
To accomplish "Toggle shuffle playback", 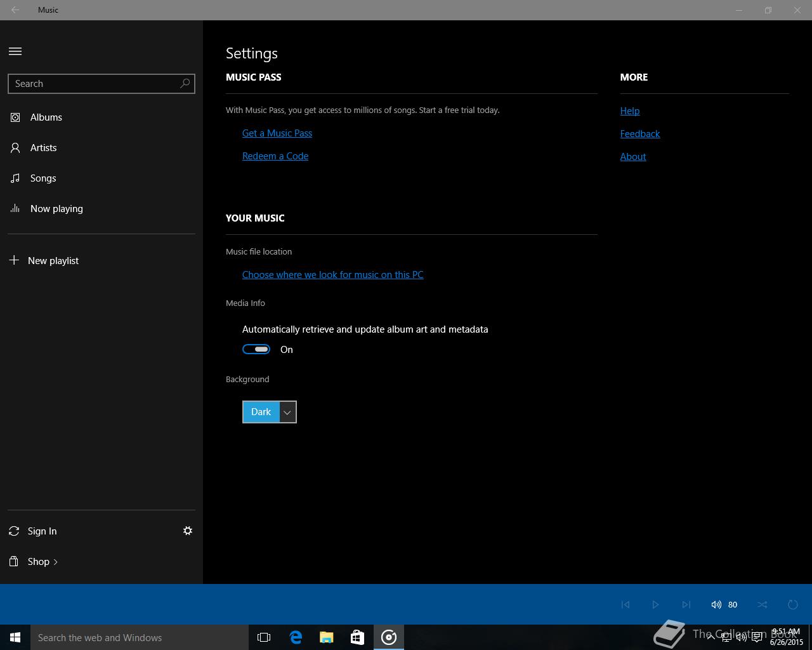I will 763,604.
